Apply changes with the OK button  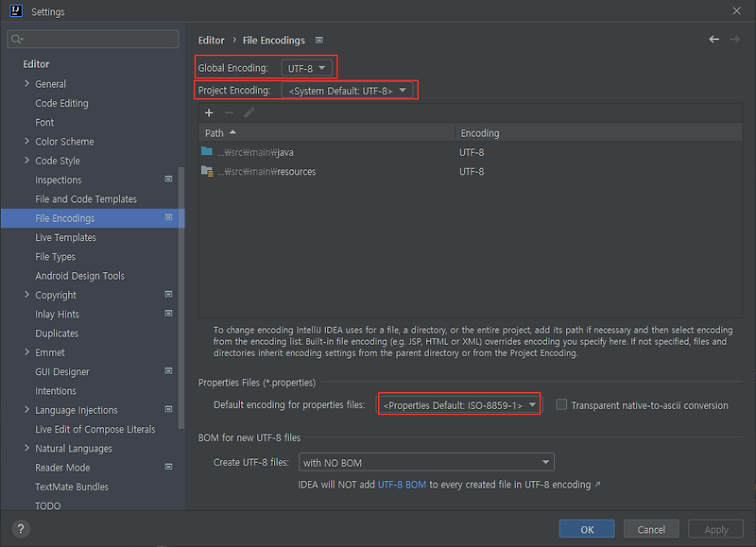tap(586, 528)
